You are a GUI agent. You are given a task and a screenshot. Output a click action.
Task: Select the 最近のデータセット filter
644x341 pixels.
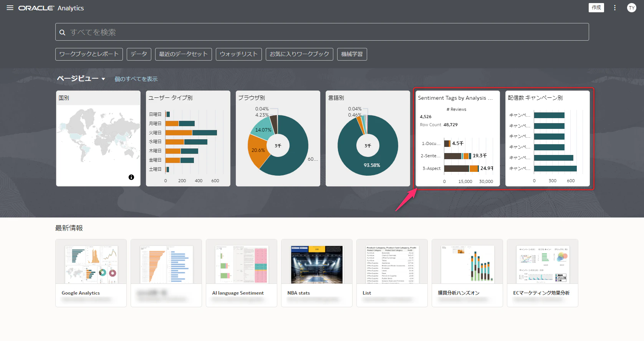click(184, 54)
